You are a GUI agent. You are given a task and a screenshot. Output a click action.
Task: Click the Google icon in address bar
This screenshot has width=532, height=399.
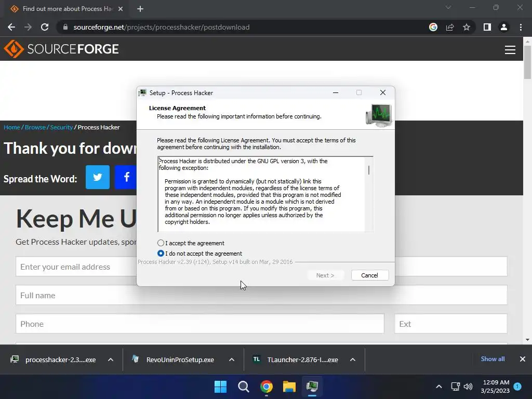pyautogui.click(x=433, y=27)
